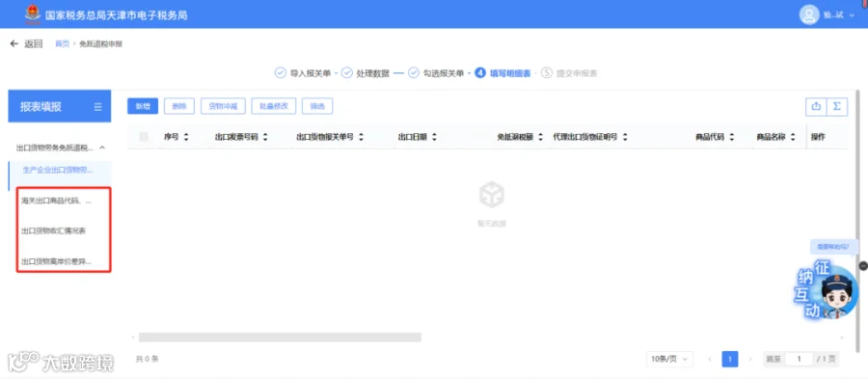Click the 首页 breadcrumb link
The height and width of the screenshot is (379, 868).
pyautogui.click(x=62, y=44)
